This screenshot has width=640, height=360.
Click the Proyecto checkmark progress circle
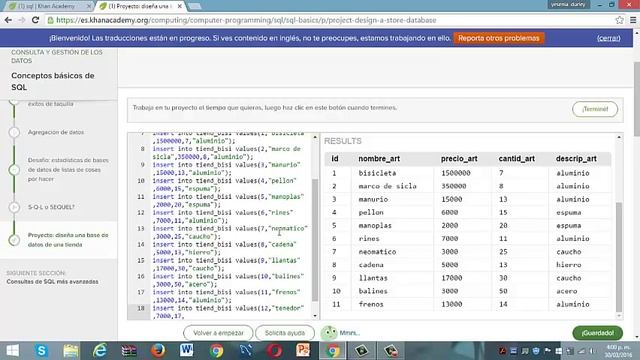[14, 240]
